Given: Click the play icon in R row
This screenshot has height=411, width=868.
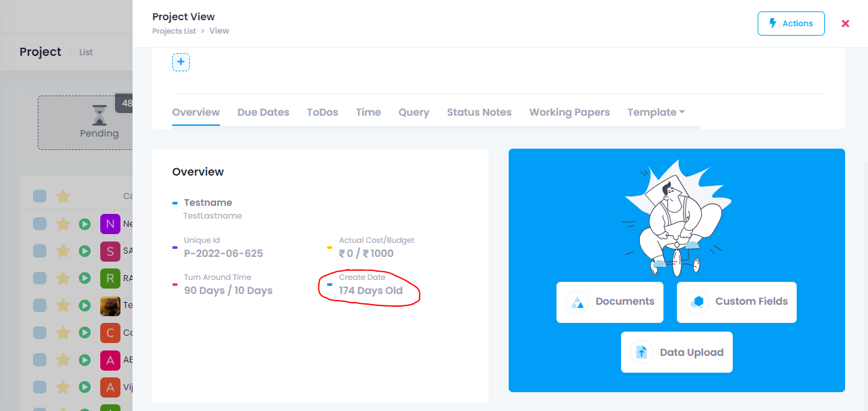Looking at the screenshot, I should pos(85,278).
